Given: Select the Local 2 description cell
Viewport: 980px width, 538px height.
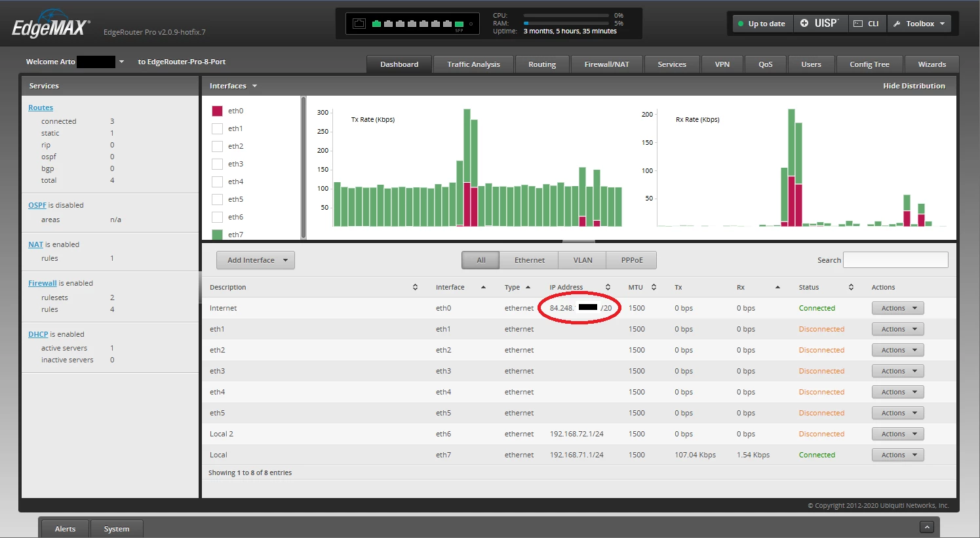Looking at the screenshot, I should (x=222, y=434).
